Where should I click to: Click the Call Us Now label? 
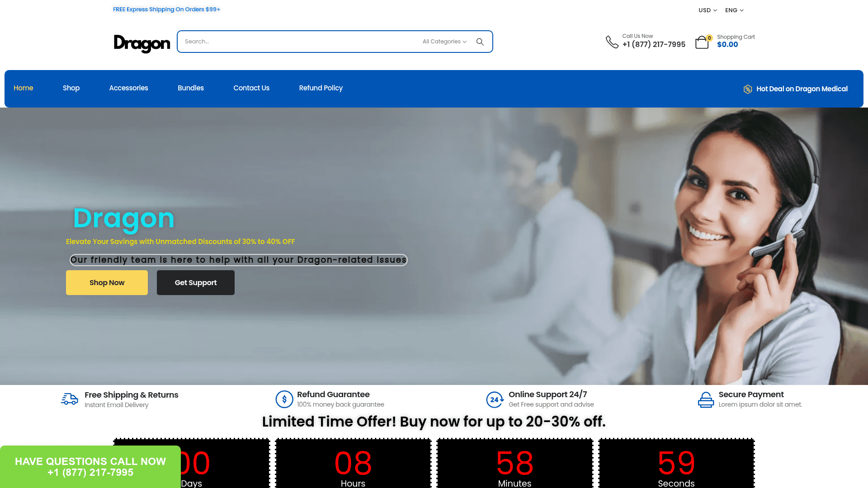pos(637,36)
